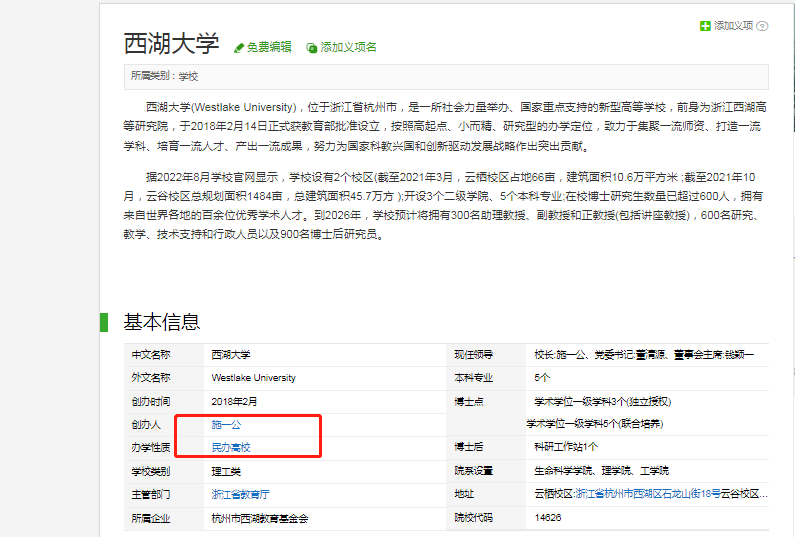Click the 主管部门 label cell

[164, 494]
